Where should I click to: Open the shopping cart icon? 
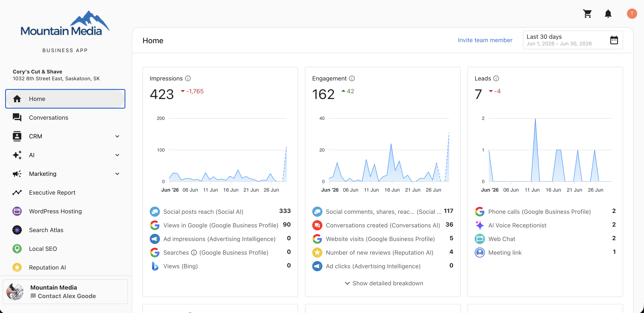(x=587, y=13)
